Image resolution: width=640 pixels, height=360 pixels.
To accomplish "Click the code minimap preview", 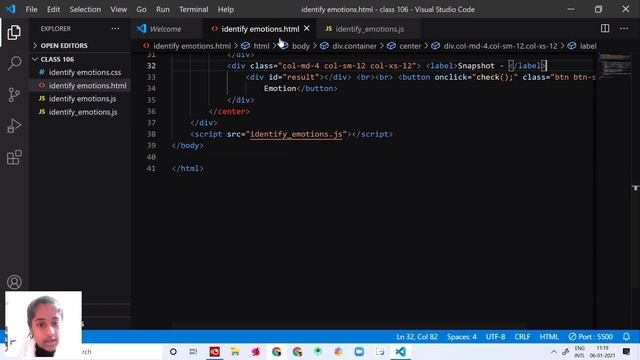I will 615,66.
